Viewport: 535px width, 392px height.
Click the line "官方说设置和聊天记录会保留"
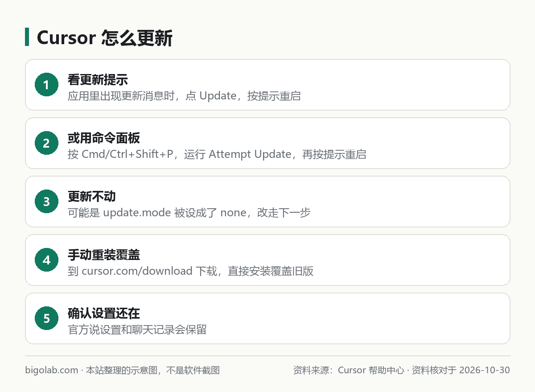[137, 330]
